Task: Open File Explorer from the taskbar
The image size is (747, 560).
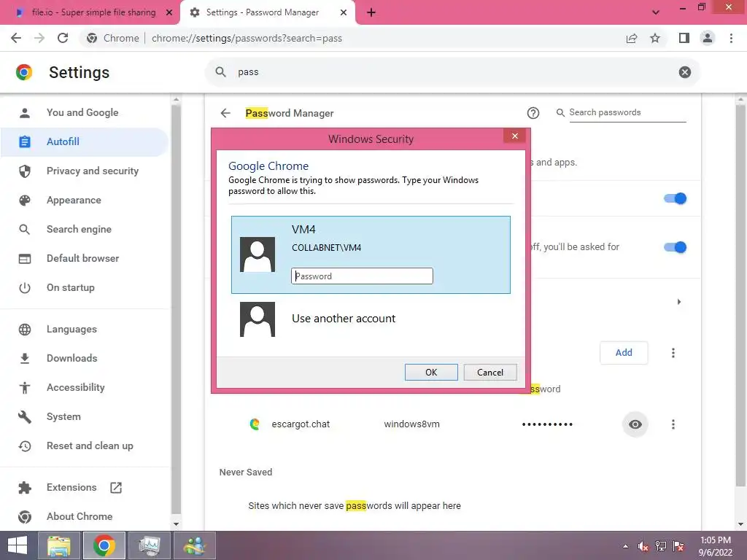Action: [x=59, y=545]
